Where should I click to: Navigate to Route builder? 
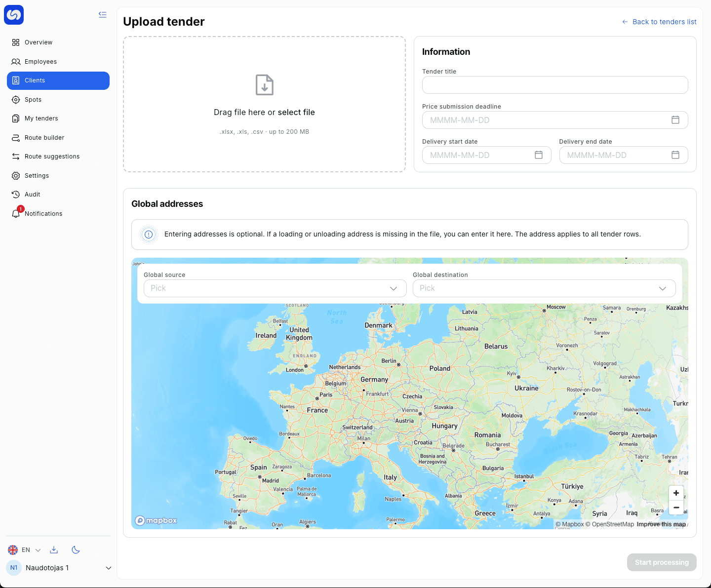(58, 138)
